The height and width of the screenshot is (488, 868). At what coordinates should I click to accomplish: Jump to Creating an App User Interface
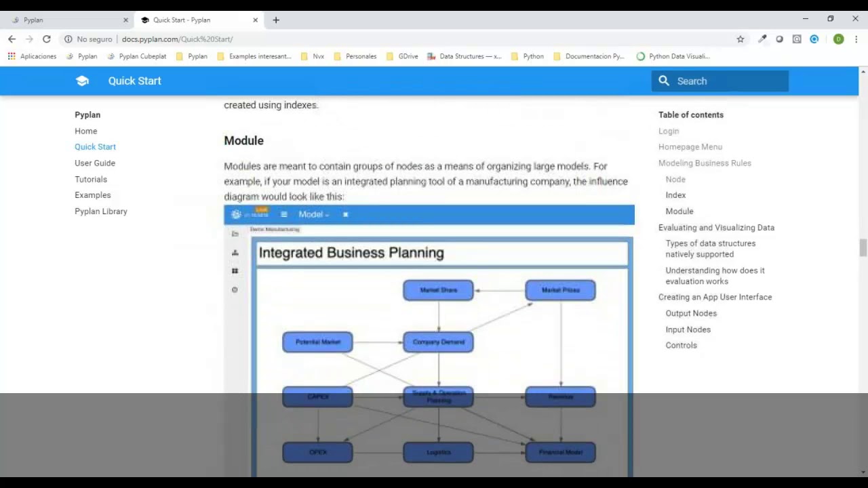[715, 297]
